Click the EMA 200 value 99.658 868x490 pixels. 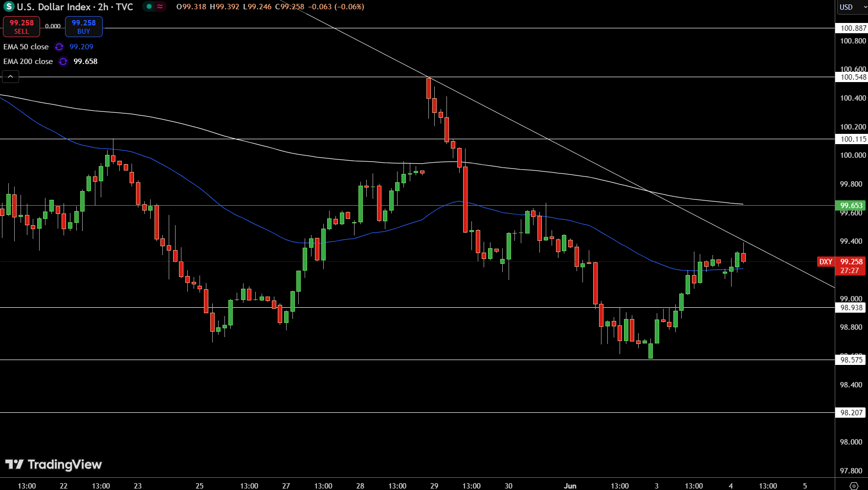point(86,62)
